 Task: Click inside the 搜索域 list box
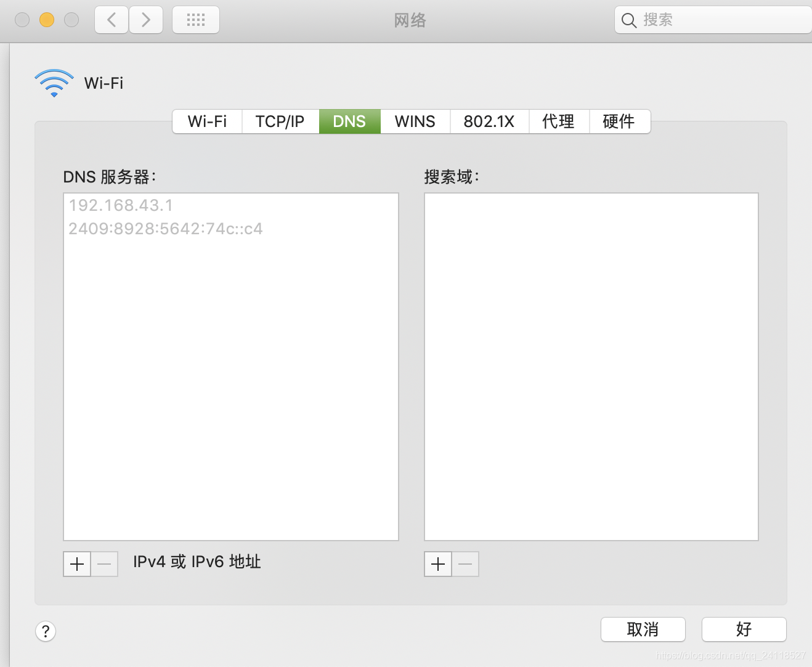pyautogui.click(x=591, y=367)
